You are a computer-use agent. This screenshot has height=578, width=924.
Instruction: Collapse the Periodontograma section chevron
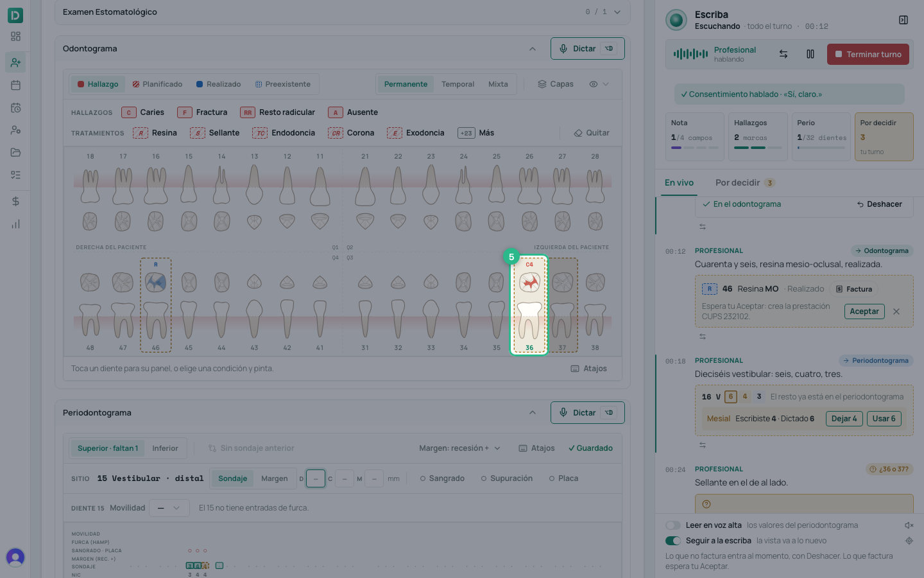533,413
